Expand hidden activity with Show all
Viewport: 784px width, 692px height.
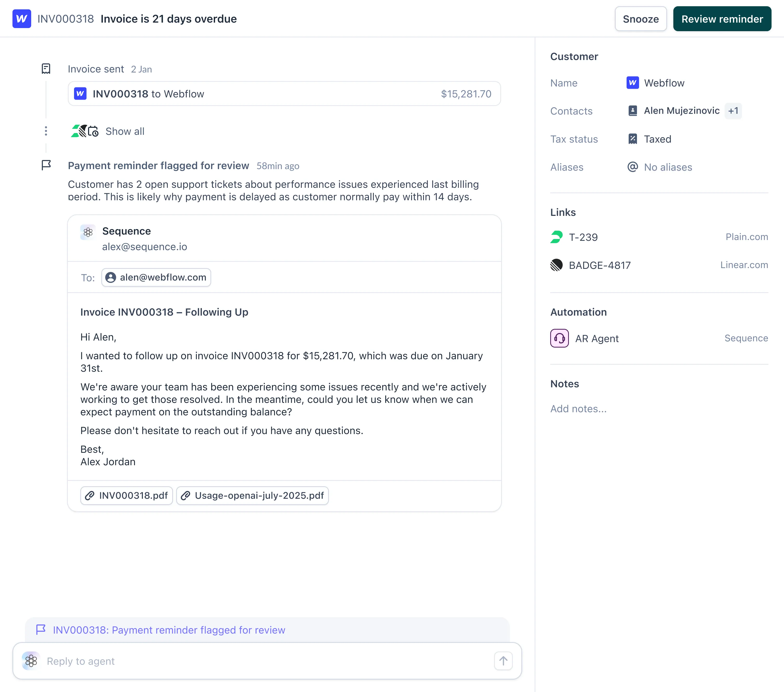click(125, 131)
